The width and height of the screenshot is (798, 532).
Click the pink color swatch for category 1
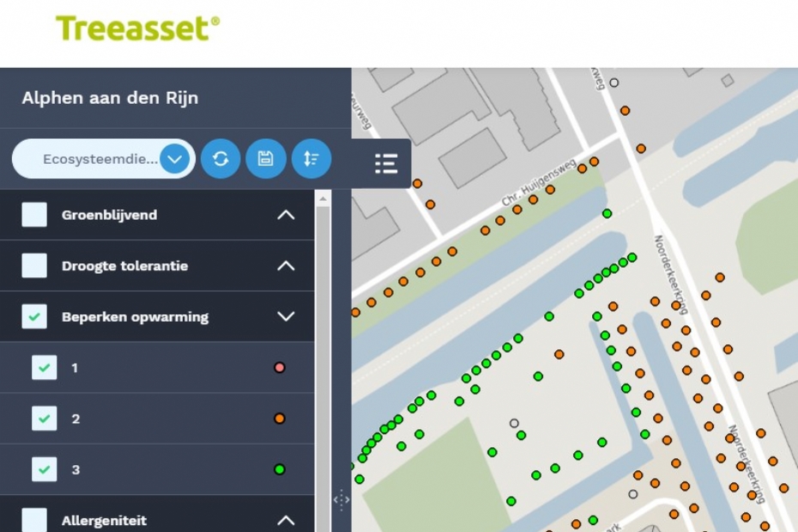pyautogui.click(x=279, y=368)
